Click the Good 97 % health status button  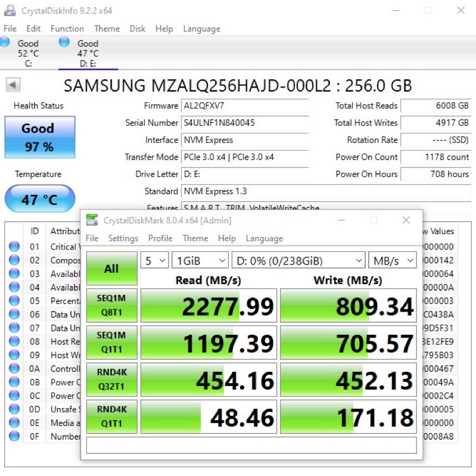coord(40,137)
